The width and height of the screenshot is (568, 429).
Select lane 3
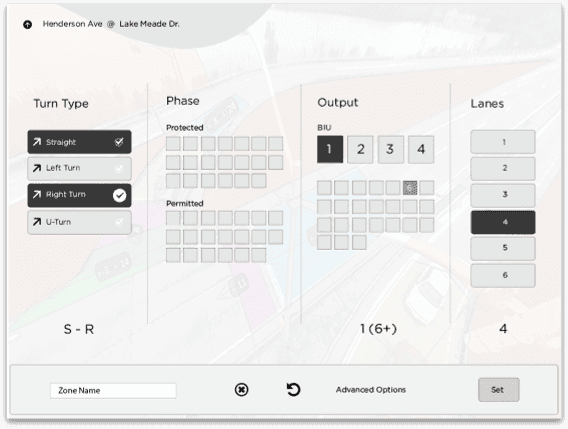pyautogui.click(x=503, y=195)
